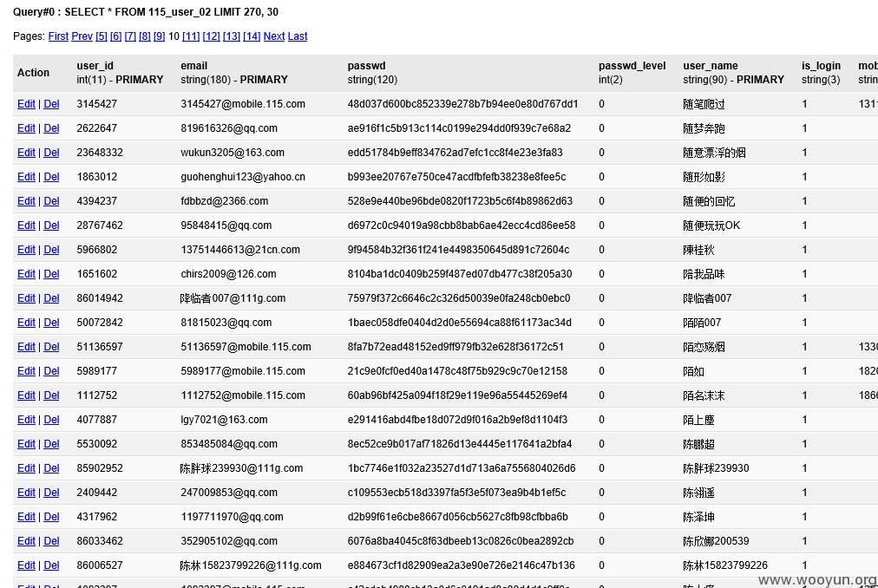Jump to page [6]
This screenshot has height=588, width=878.
click(x=116, y=36)
